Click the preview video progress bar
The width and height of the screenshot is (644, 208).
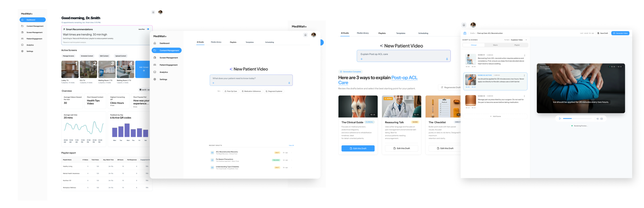point(577,118)
